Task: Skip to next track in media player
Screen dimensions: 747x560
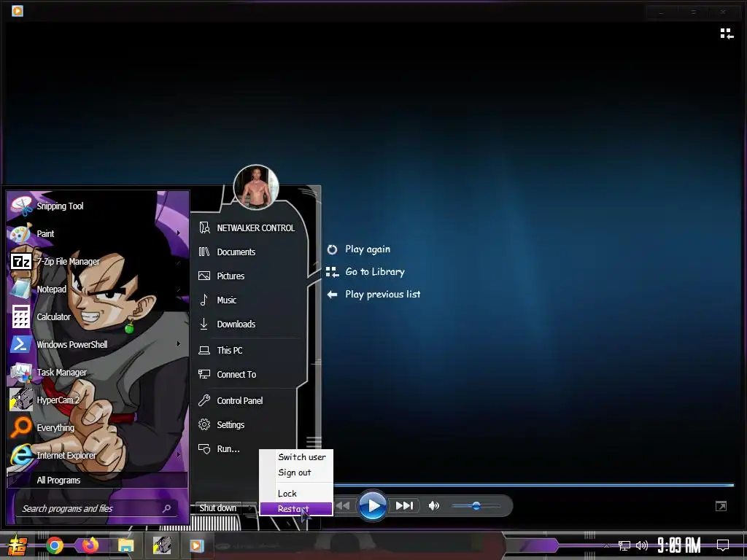Action: [x=404, y=506]
